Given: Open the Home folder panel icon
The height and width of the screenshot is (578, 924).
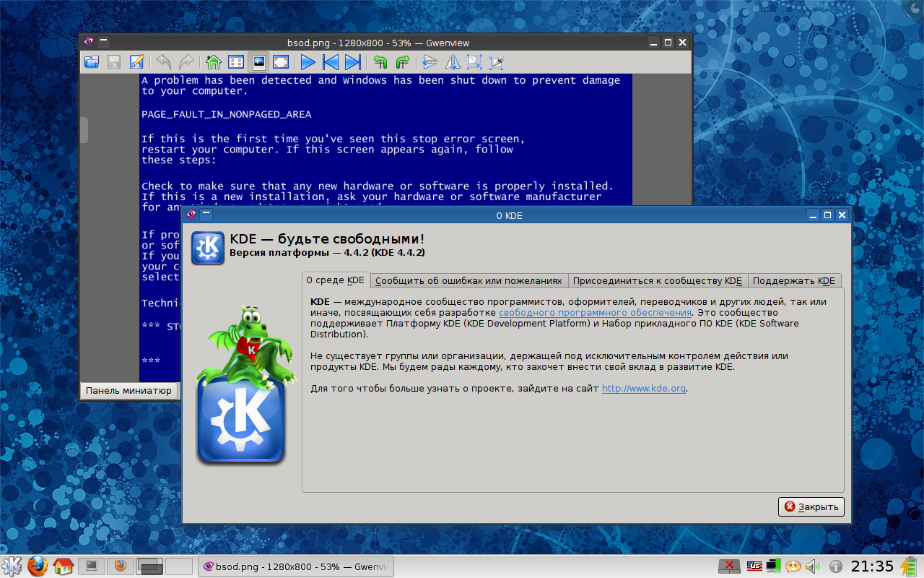Looking at the screenshot, I should coord(64,566).
